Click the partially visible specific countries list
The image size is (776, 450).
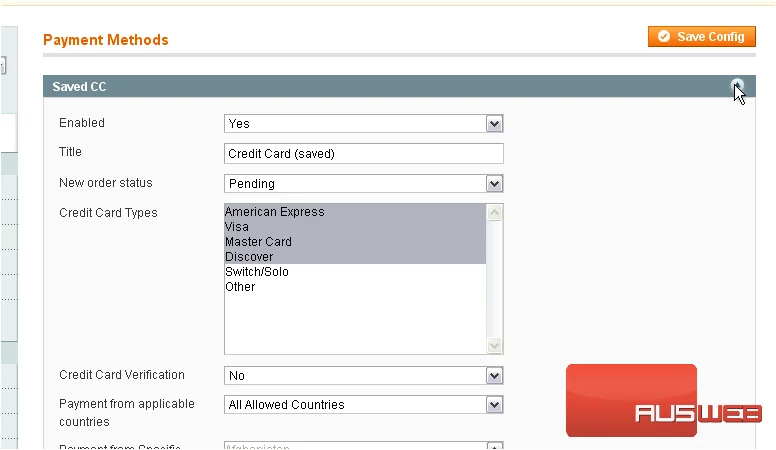tap(363, 446)
